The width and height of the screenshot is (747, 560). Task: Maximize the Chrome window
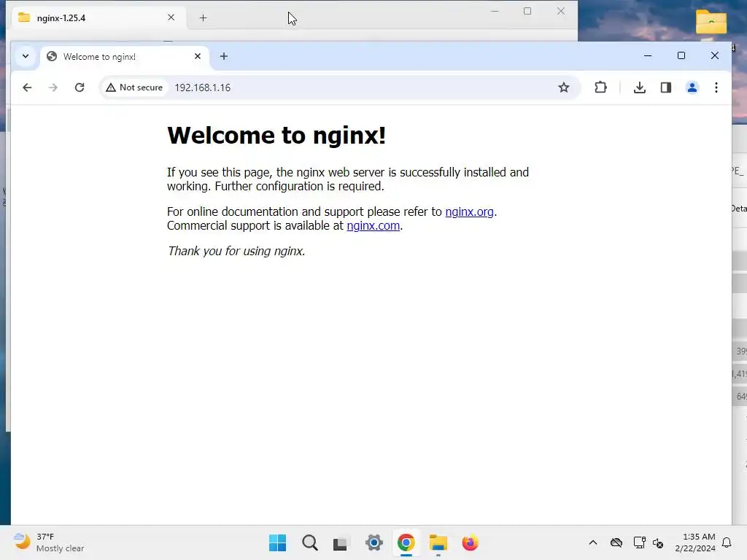coord(681,55)
